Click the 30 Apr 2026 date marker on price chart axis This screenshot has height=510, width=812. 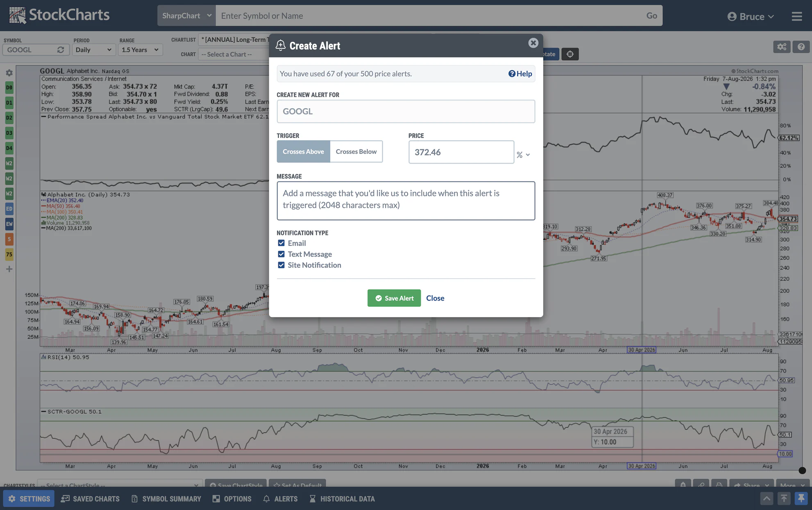click(642, 350)
